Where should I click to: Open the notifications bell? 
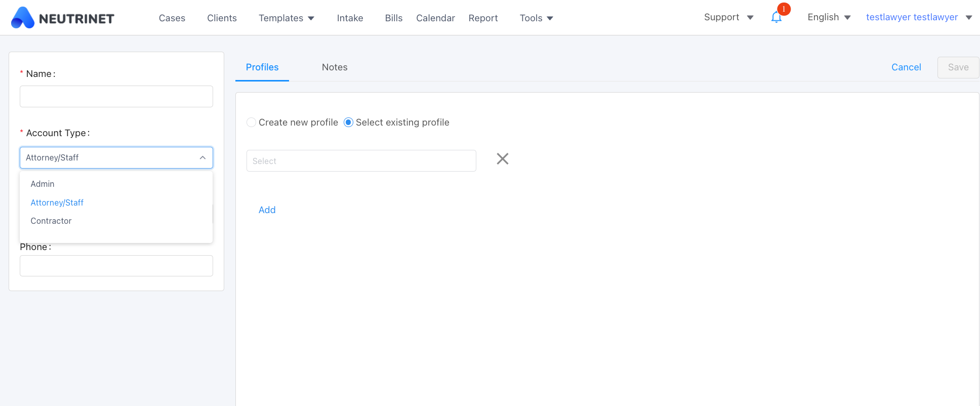coord(776,18)
